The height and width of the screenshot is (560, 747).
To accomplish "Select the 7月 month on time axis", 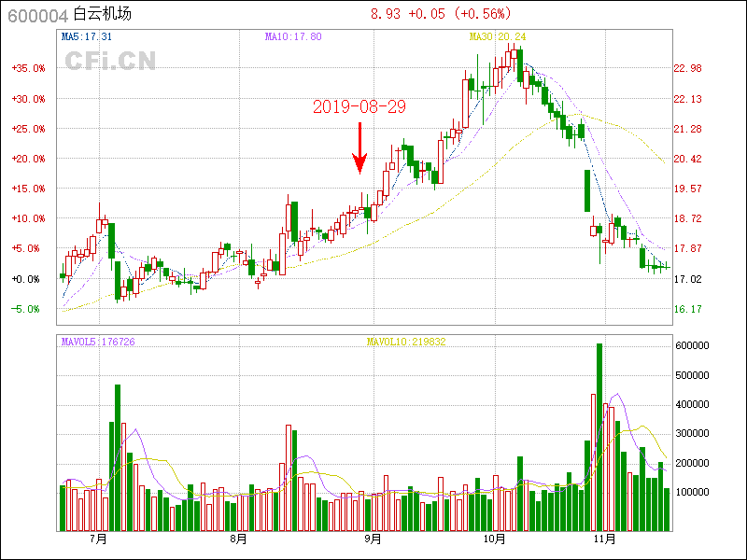I will pyautogui.click(x=99, y=539).
